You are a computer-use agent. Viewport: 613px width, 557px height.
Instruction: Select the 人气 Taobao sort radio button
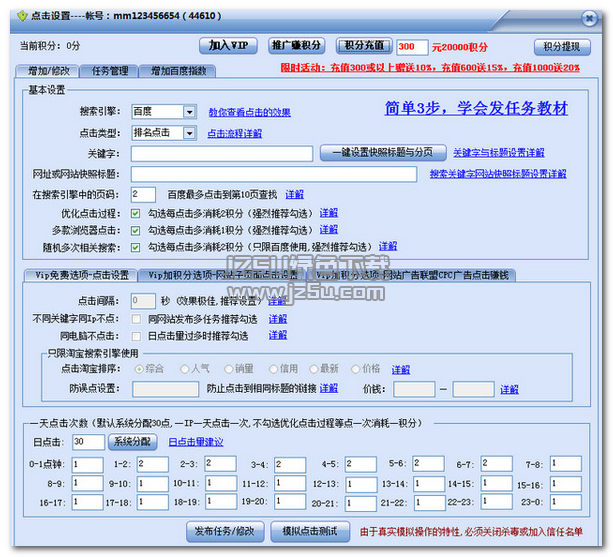pyautogui.click(x=185, y=369)
